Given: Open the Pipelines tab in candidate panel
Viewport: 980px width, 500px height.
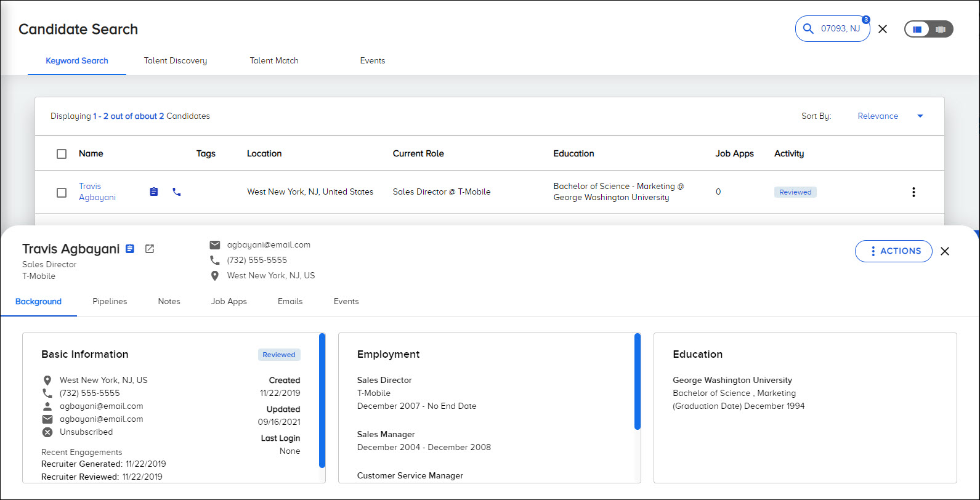Looking at the screenshot, I should [110, 302].
